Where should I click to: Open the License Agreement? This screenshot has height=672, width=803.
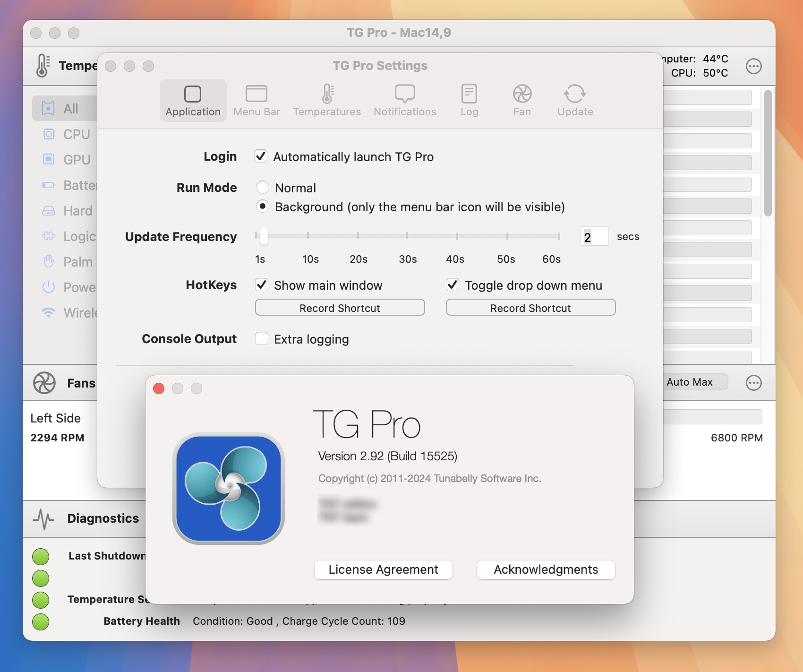384,569
